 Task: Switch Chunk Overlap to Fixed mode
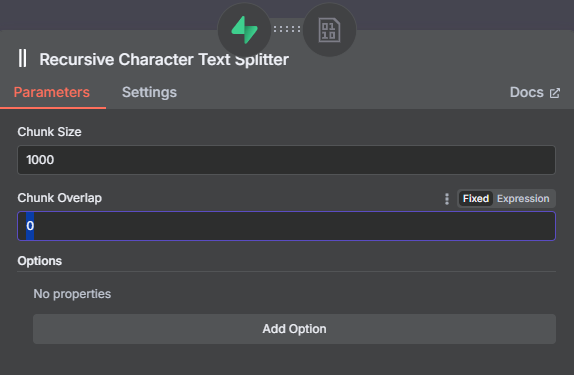[476, 198]
